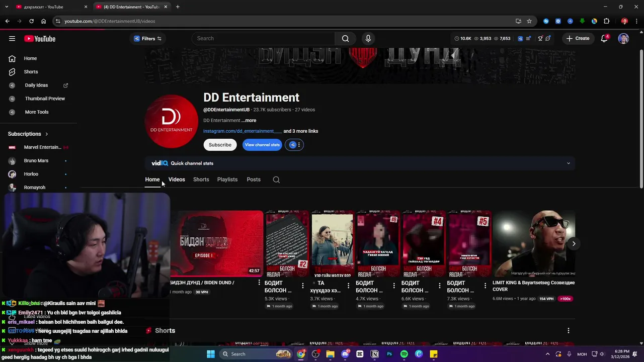Click the search magnifier button

[345, 39]
